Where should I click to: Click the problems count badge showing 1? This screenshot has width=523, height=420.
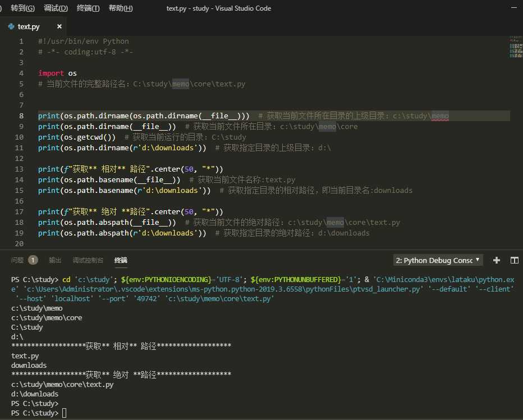(x=33, y=260)
